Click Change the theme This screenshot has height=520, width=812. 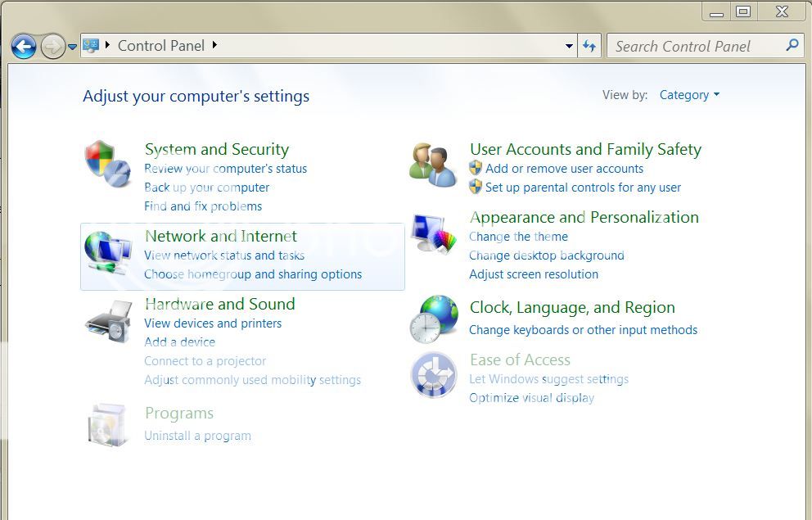tap(518, 237)
